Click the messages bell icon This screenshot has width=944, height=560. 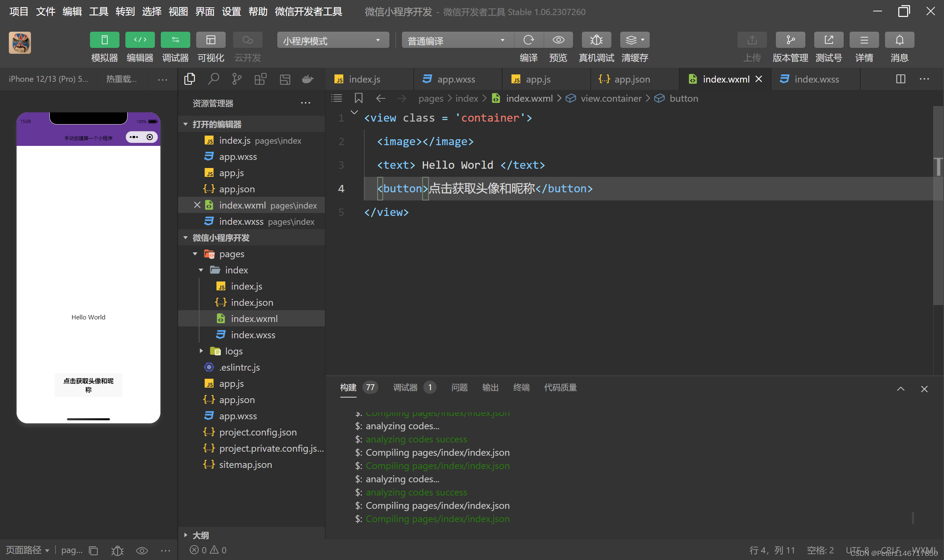899,40
